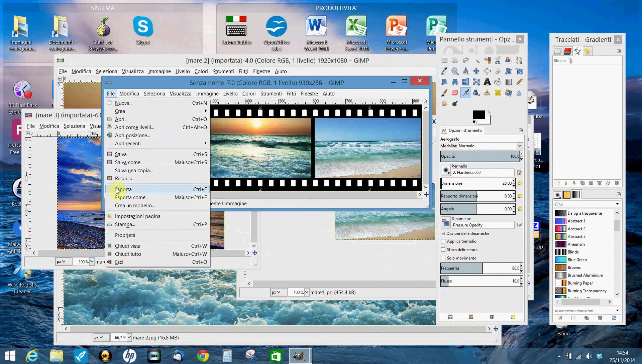Screen dimensions: 642x364
Task: Choose Esporta come... menu entry
Action: point(157,197)
